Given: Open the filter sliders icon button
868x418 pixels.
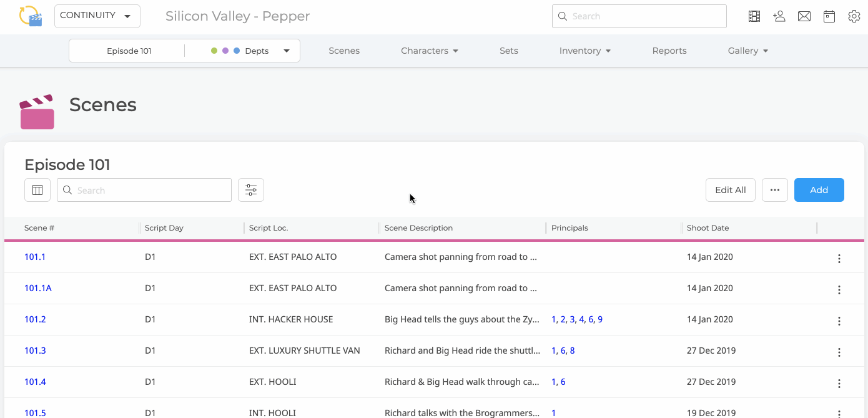Looking at the screenshot, I should pyautogui.click(x=251, y=190).
